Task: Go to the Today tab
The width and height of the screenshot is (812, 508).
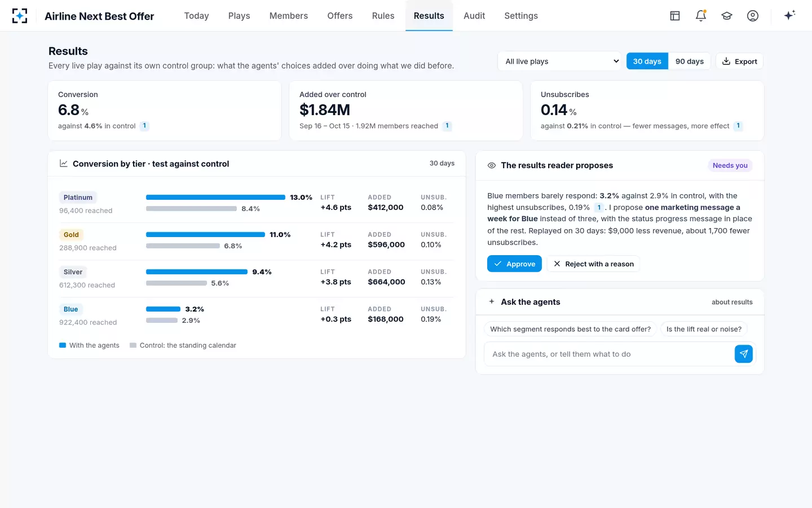Action: pos(197,16)
